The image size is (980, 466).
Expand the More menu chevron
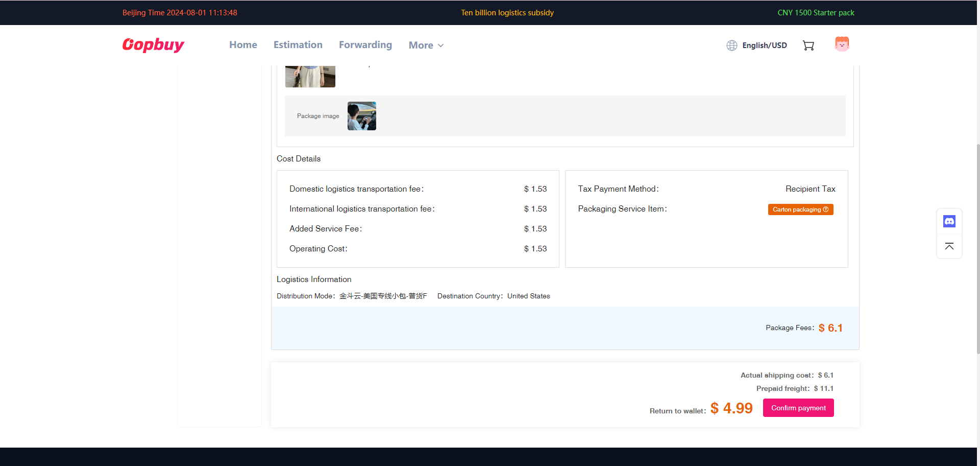441,45
